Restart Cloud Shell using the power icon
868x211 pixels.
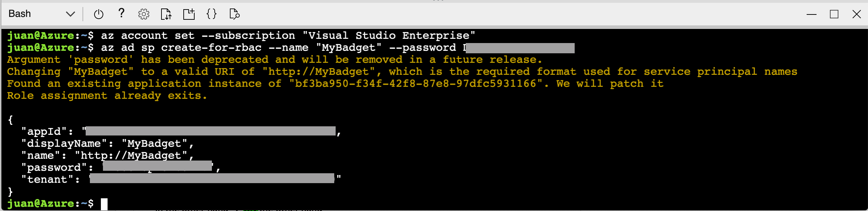click(99, 14)
